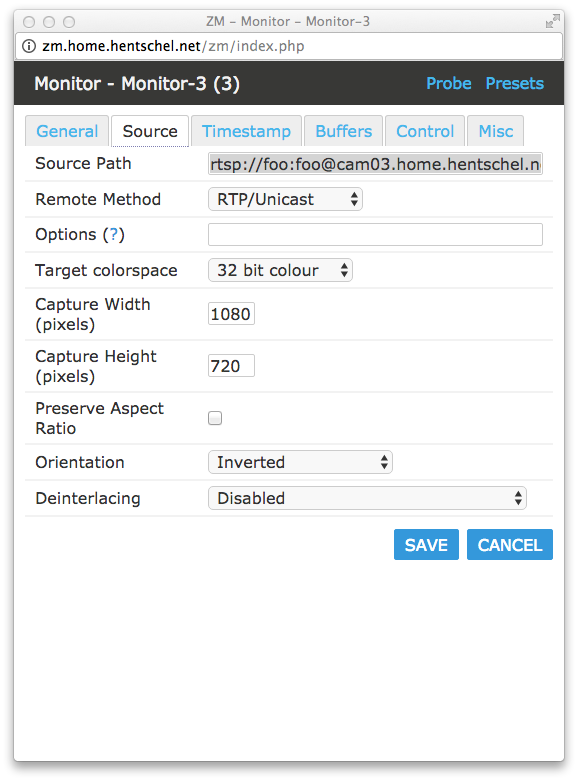This screenshot has width=578, height=781.
Task: Select the Misc tab
Action: tap(495, 131)
